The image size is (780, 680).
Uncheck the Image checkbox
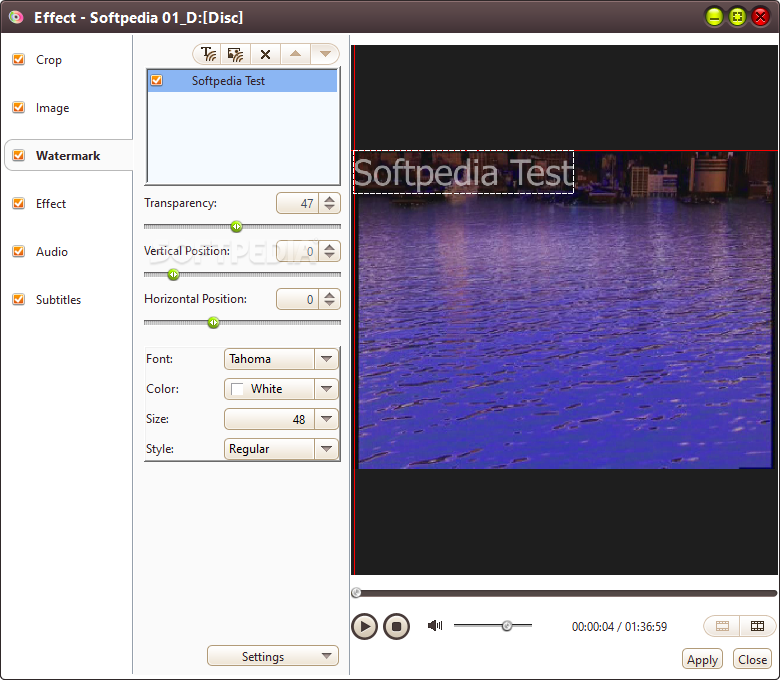point(18,107)
